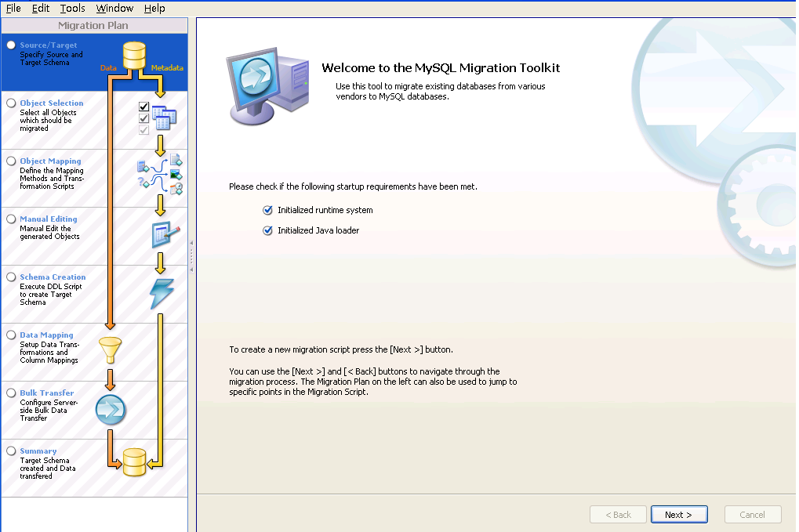Open the Tools menu
Image resolution: width=799 pixels, height=532 pixels.
point(72,8)
